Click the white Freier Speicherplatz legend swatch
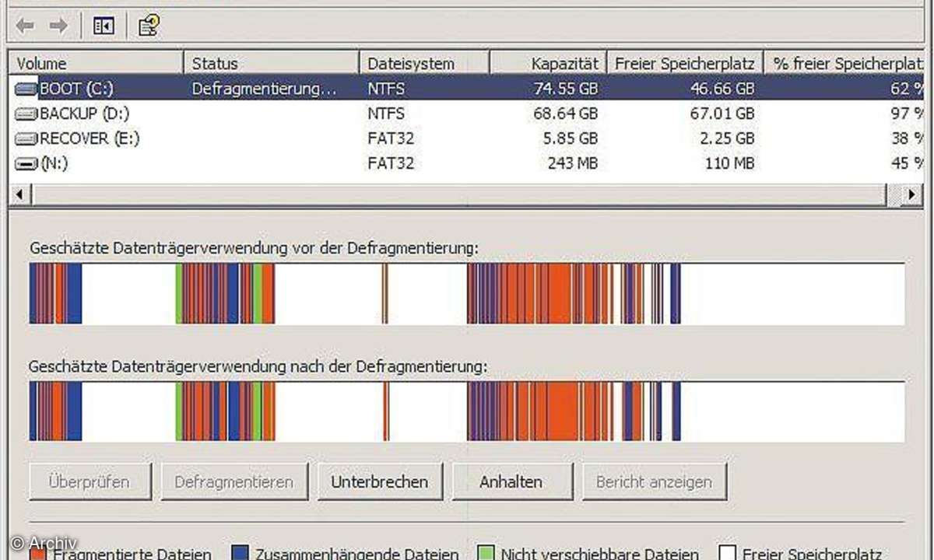Image resolution: width=934 pixels, height=560 pixels. [x=726, y=551]
